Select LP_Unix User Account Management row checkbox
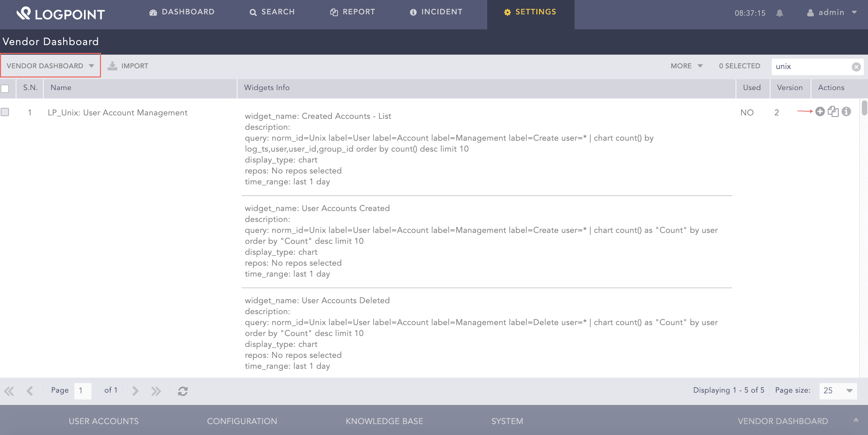The height and width of the screenshot is (435, 868). (x=5, y=112)
